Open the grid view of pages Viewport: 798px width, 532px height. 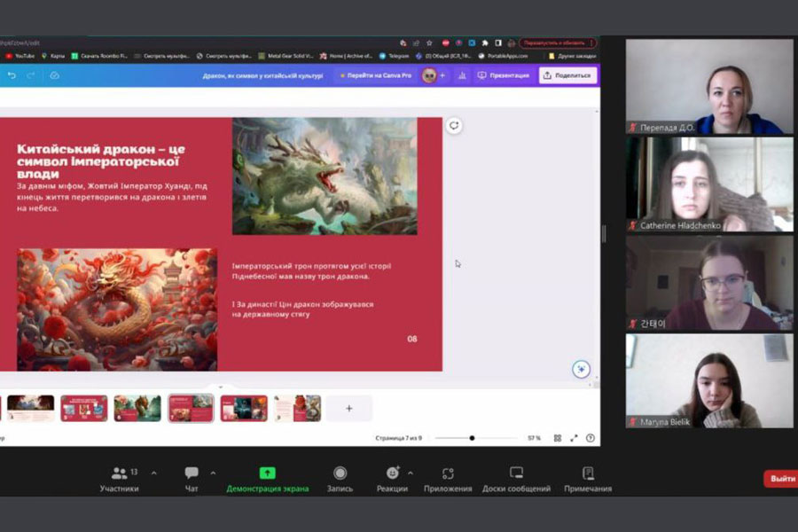558,438
